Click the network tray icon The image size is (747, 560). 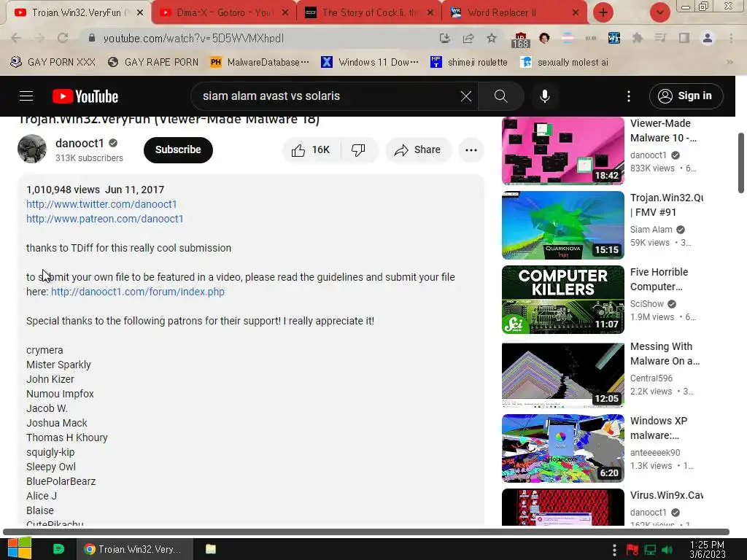tap(650, 550)
